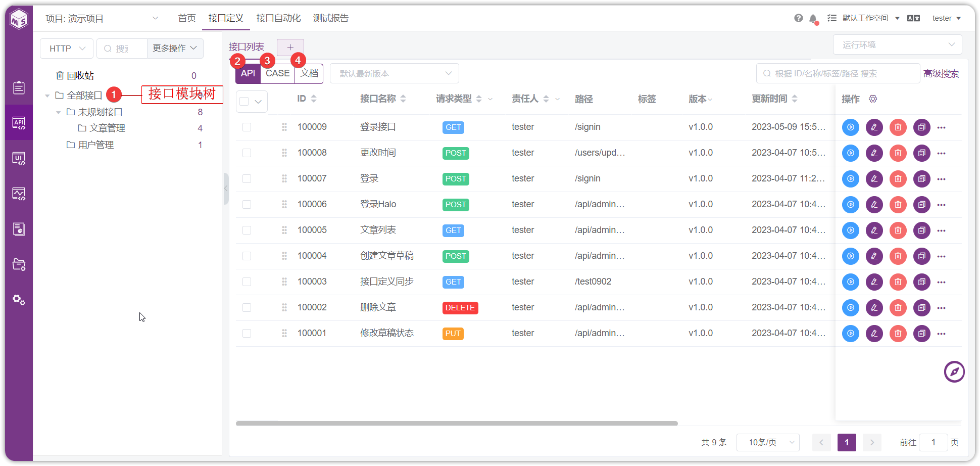
Task: Switch to the 接口自动化 top menu
Action: 278,18
